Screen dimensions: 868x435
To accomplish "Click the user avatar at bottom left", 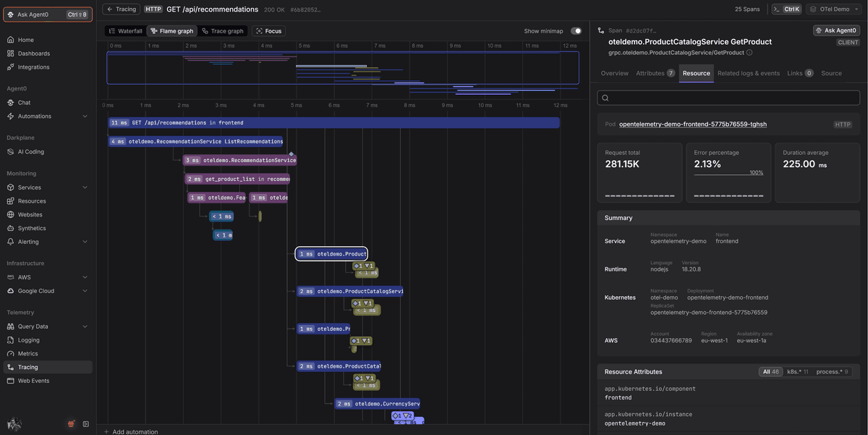I will pos(14,423).
